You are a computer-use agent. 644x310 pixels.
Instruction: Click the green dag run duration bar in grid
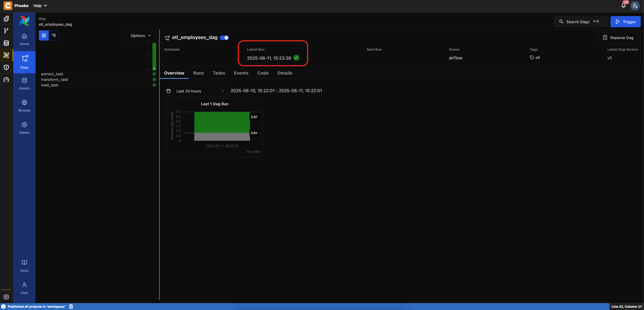coord(154,57)
